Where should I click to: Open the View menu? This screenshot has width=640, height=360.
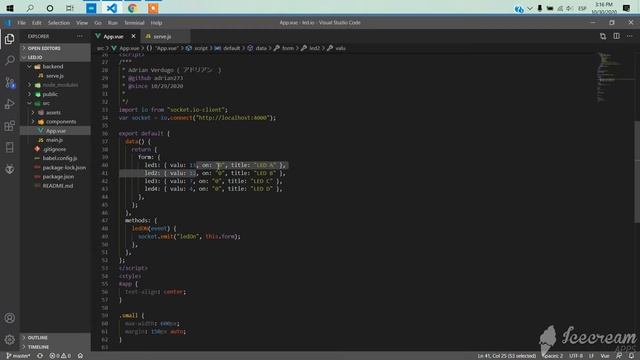(x=82, y=23)
